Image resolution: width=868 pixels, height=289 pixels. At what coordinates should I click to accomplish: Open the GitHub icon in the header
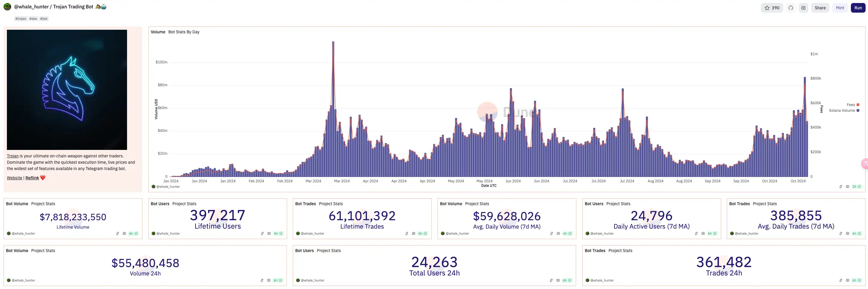pyautogui.click(x=791, y=8)
